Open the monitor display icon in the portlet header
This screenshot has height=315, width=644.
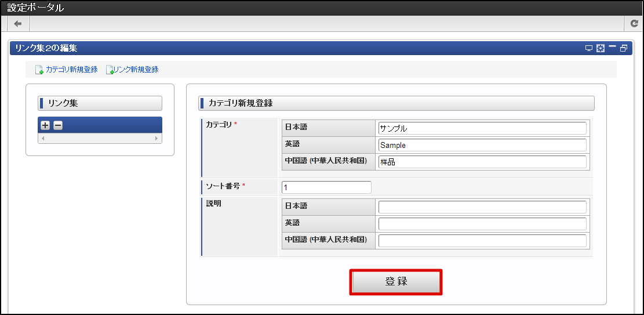tap(589, 49)
